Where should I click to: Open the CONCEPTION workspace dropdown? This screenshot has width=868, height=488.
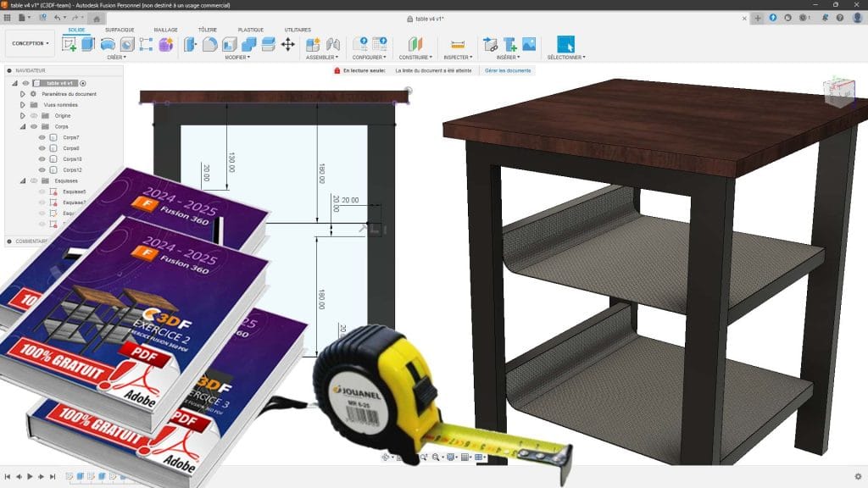[x=31, y=43]
